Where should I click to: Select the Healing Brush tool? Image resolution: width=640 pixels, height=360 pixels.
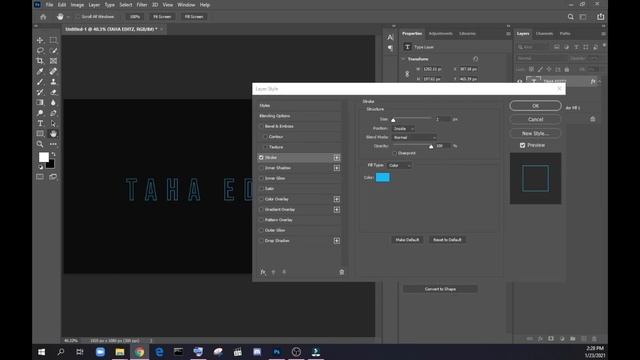pyautogui.click(x=53, y=71)
